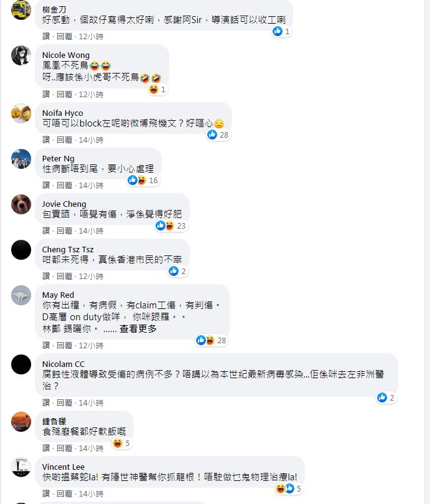Viewport: 430px width, 504px height.
Task: Like Cheng Tsz Tsz's comment
Action: (x=46, y=277)
